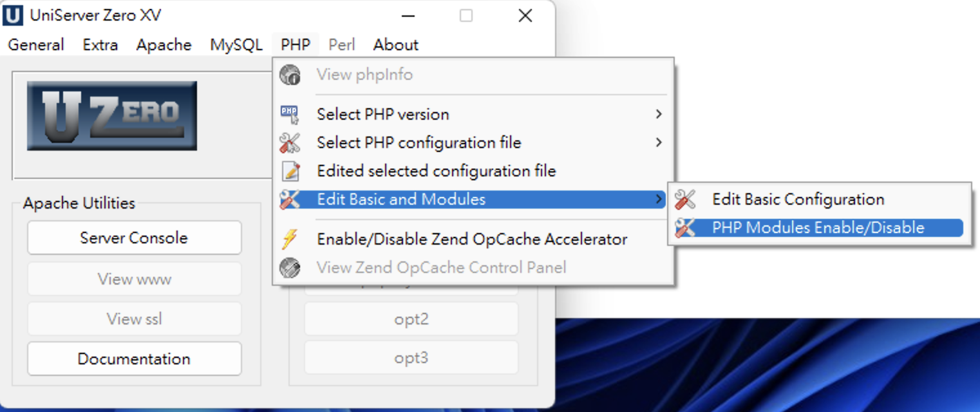This screenshot has height=412, width=980.
Task: Click the View phpInfo globe icon
Action: point(290,75)
